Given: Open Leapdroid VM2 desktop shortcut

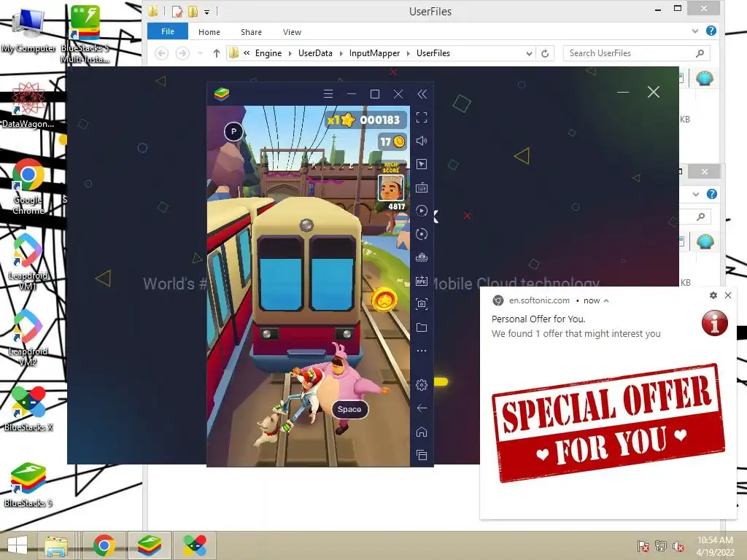Looking at the screenshot, I should coord(28,338).
